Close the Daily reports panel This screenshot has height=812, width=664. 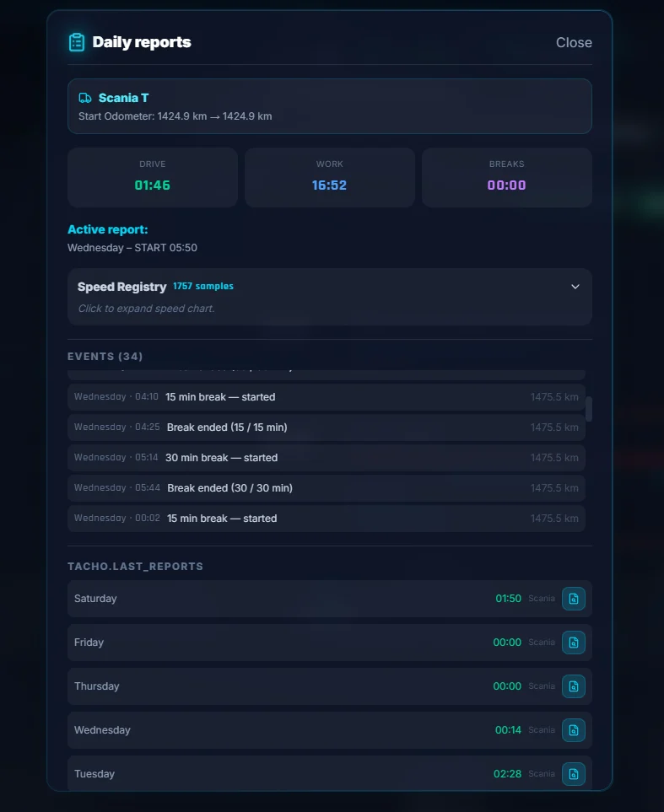pyautogui.click(x=574, y=43)
